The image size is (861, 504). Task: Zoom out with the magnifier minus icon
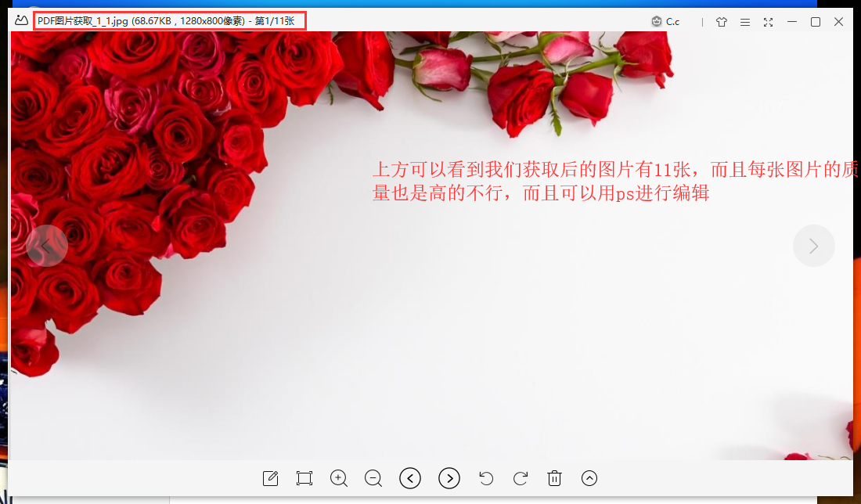pos(373,478)
